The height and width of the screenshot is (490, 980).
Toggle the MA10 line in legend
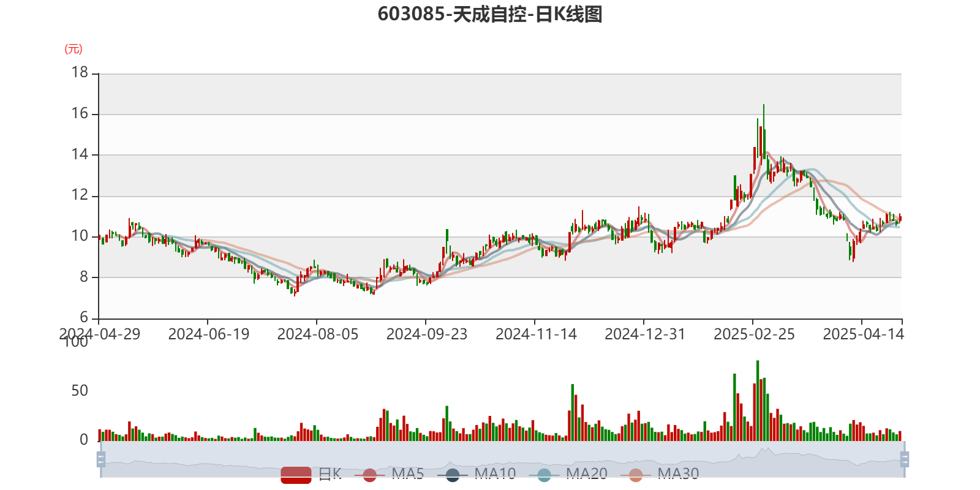(477, 475)
